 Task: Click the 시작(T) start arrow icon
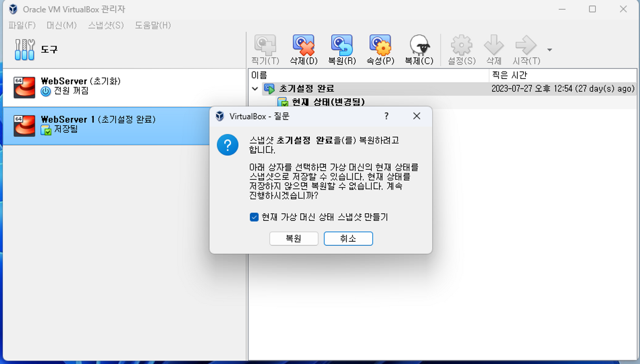(x=526, y=45)
